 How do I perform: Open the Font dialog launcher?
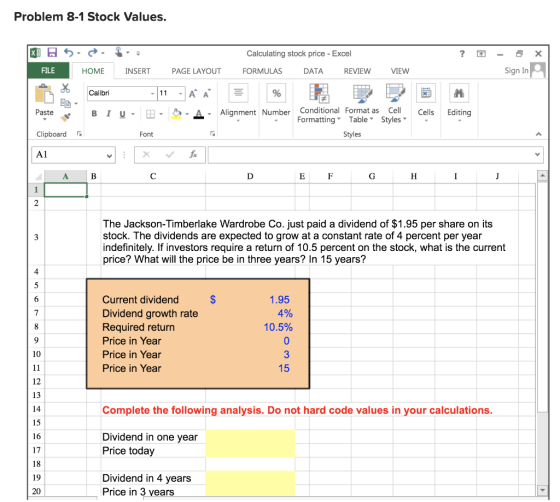tap(212, 134)
